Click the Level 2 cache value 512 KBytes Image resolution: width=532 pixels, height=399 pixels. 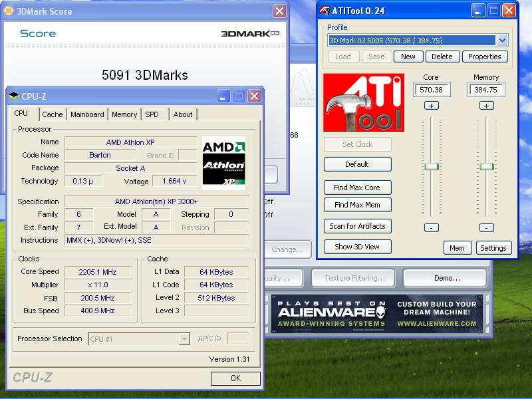coord(216,298)
